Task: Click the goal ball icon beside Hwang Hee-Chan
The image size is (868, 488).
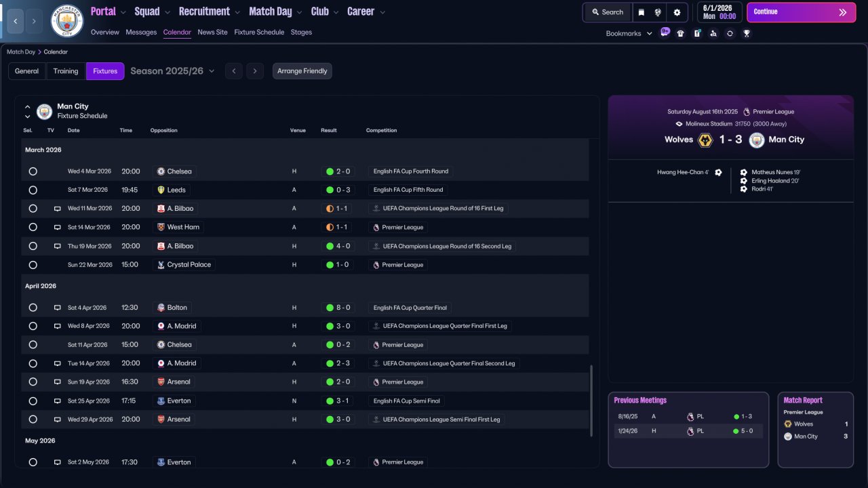Action: tap(718, 172)
